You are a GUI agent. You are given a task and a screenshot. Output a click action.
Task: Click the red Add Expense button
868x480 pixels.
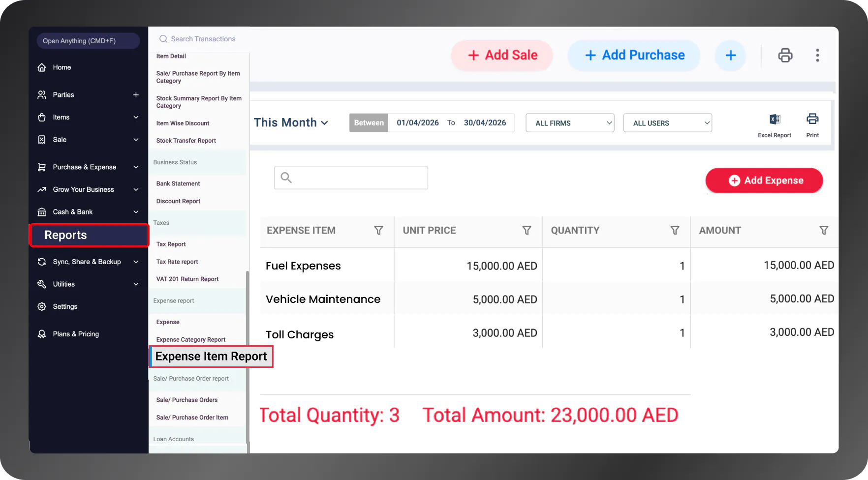tap(764, 180)
